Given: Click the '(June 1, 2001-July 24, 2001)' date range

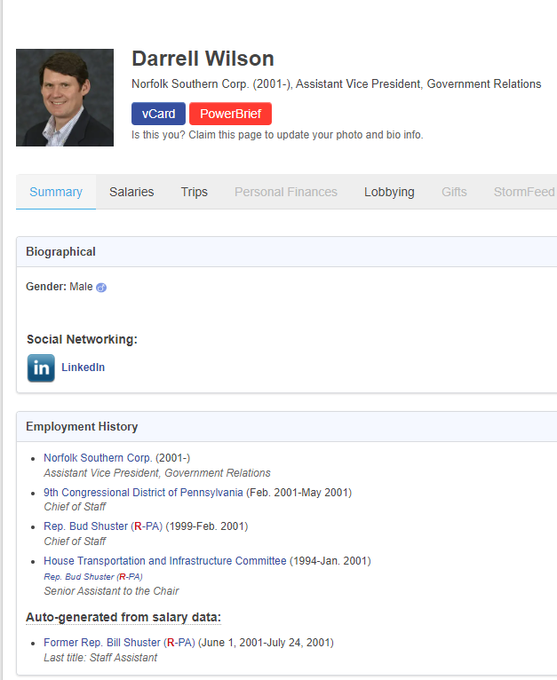Looking at the screenshot, I should click(x=266, y=643).
